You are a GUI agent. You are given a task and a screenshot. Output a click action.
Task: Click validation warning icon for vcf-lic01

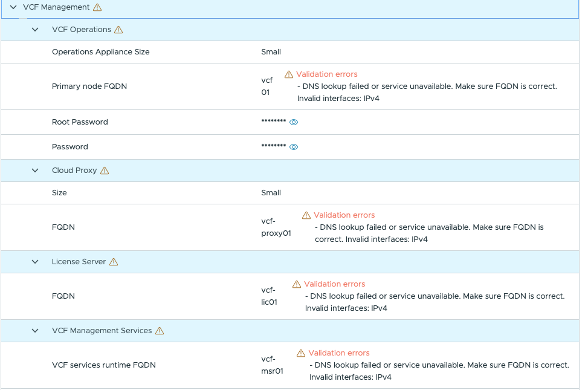click(x=297, y=284)
